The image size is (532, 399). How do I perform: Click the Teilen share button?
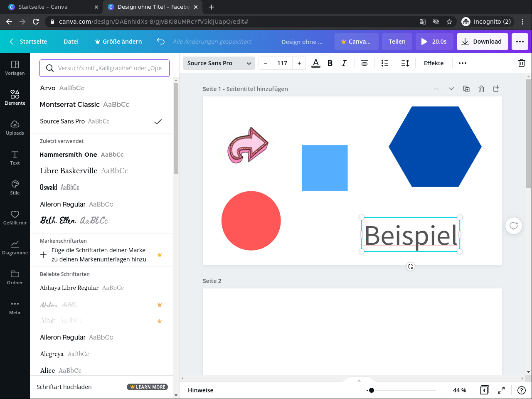397,42
